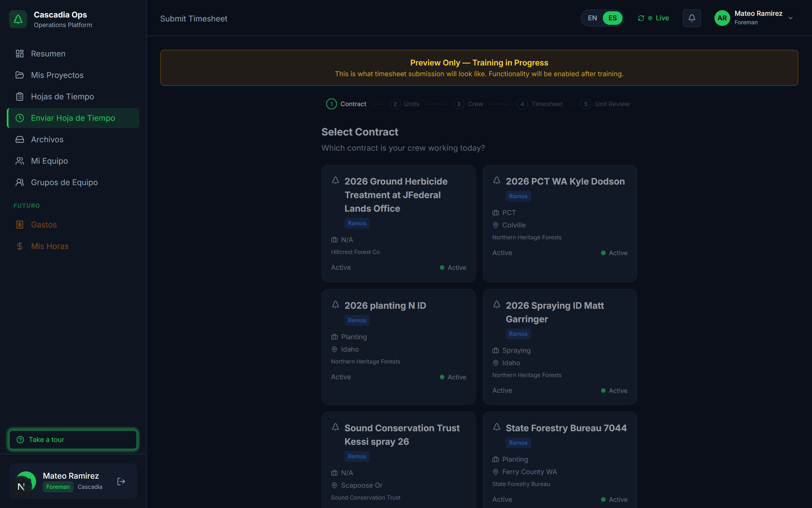
Task: Navigate to Archivos
Action: (73, 139)
